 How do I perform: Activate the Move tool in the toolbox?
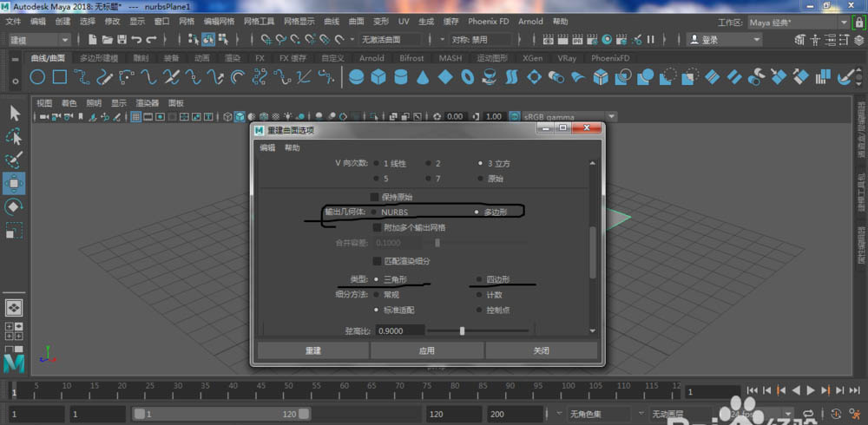pyautogui.click(x=15, y=183)
